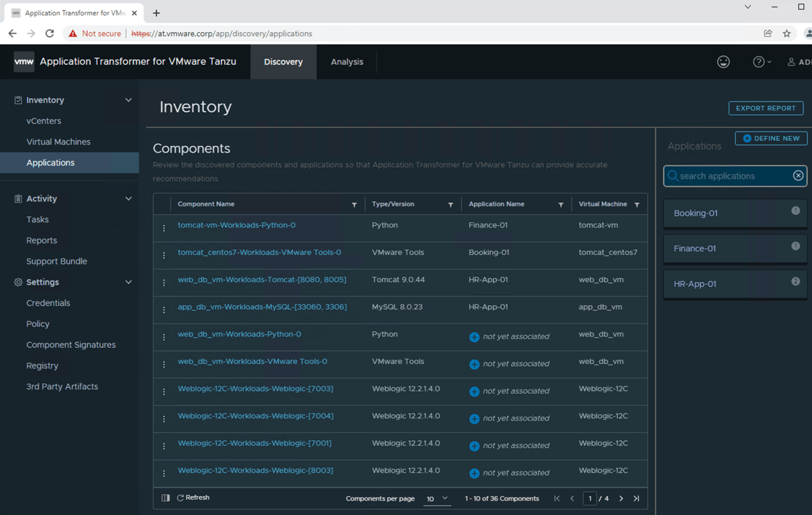Click the search magnifier in the applications search box
This screenshot has width=812, height=515.
[x=675, y=176]
